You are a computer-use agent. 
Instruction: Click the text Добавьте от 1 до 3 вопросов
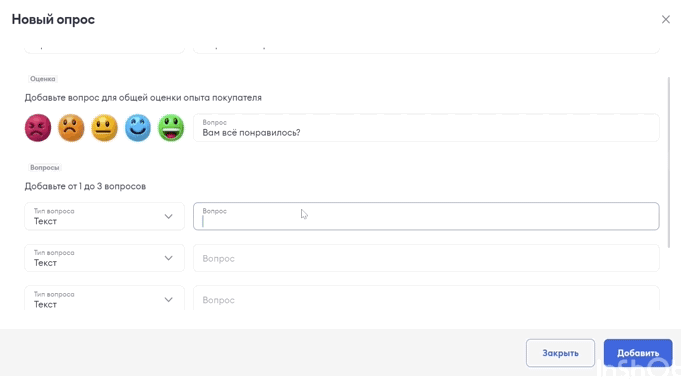[85, 186]
